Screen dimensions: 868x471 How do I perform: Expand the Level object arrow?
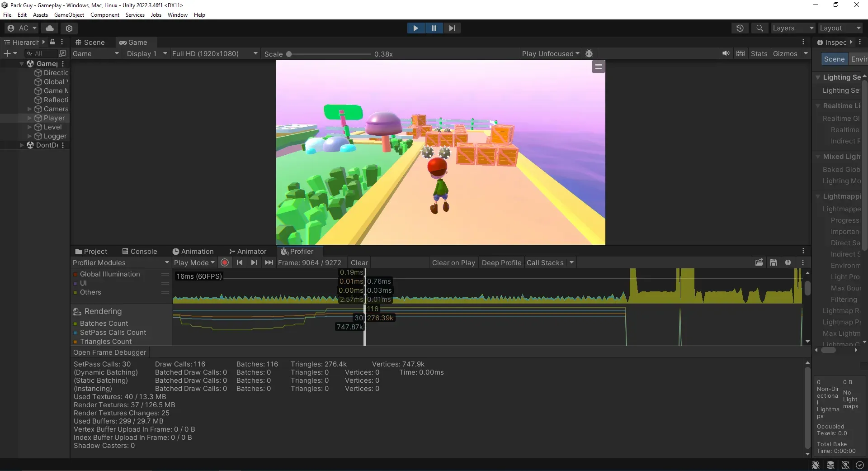(30, 127)
